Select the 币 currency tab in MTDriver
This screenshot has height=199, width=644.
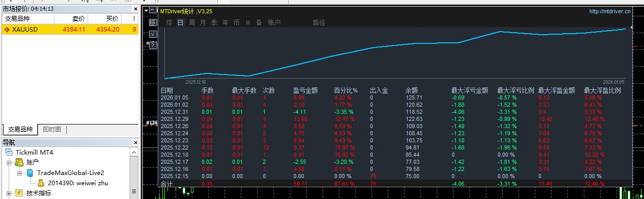click(x=236, y=22)
